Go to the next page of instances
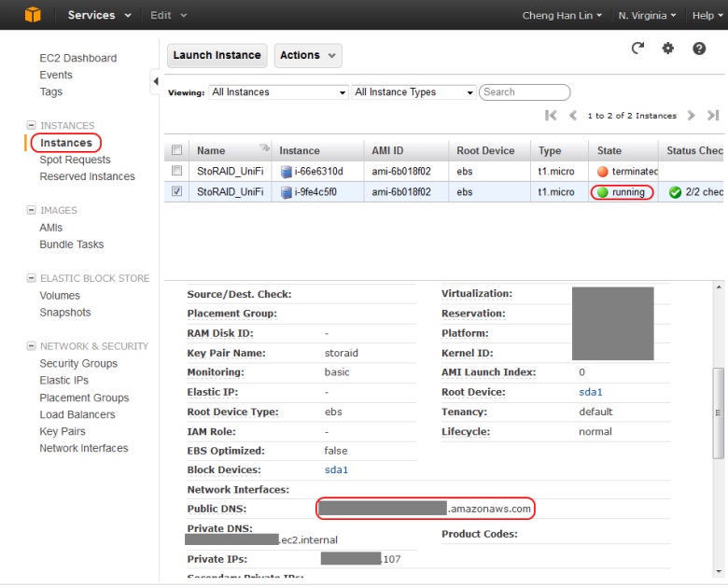The width and height of the screenshot is (728, 587). point(691,115)
